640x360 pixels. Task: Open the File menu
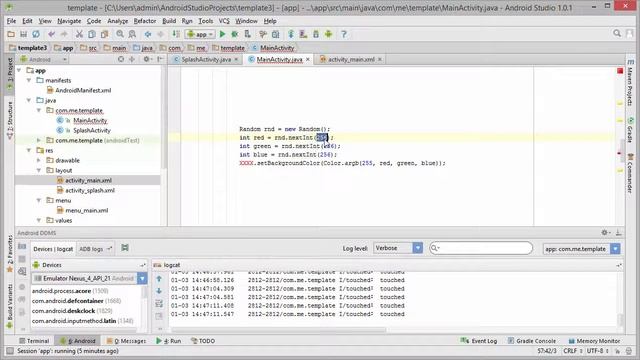(x=11, y=21)
